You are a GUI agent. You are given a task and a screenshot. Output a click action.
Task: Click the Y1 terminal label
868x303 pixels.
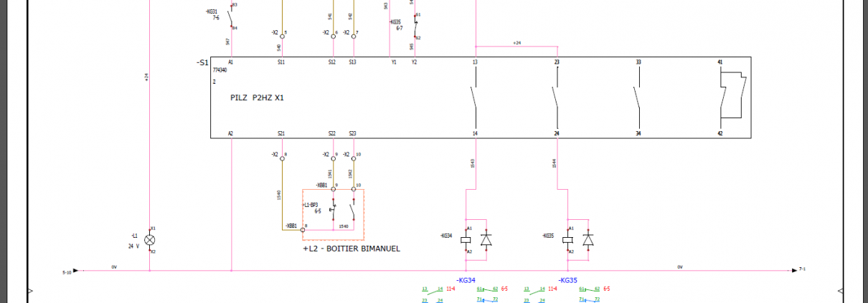393,62
